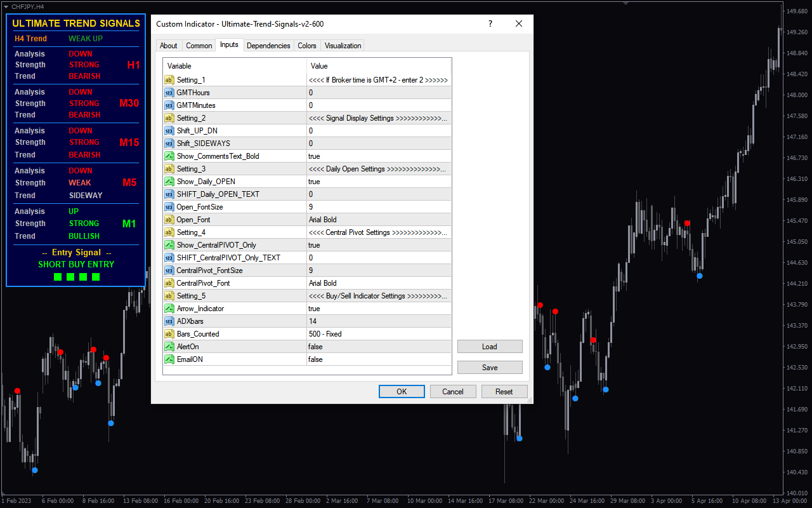Click the CentralPivot_Font string icon
The width and height of the screenshot is (812, 508).
tap(169, 283)
